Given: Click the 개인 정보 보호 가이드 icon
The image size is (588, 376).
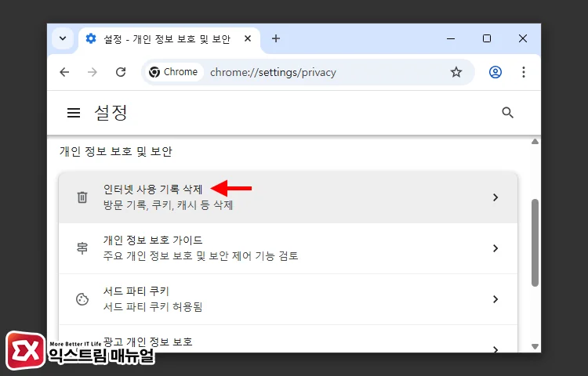Looking at the screenshot, I should pos(82,248).
